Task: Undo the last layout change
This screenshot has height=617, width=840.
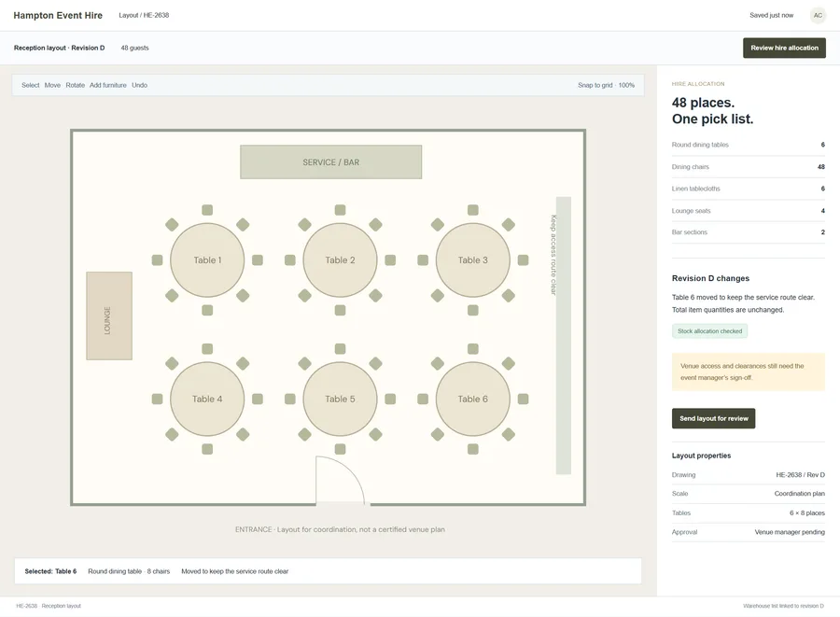Action: (139, 85)
